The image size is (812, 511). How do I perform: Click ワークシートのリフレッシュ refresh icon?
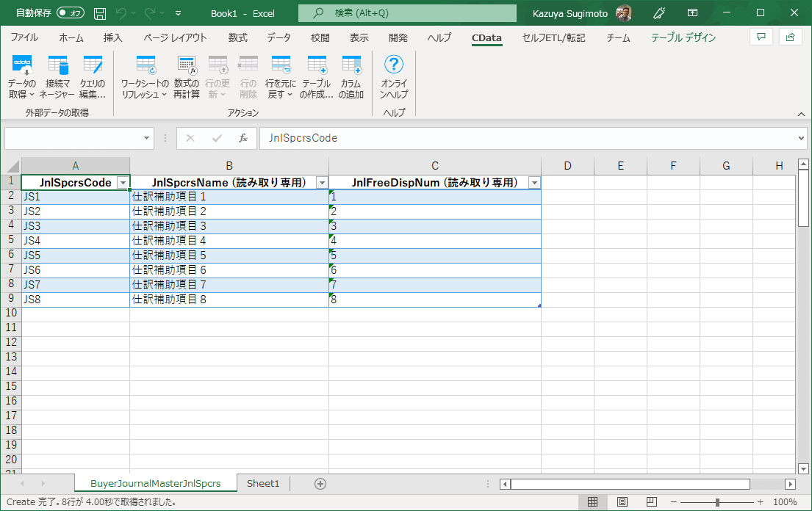pos(145,77)
